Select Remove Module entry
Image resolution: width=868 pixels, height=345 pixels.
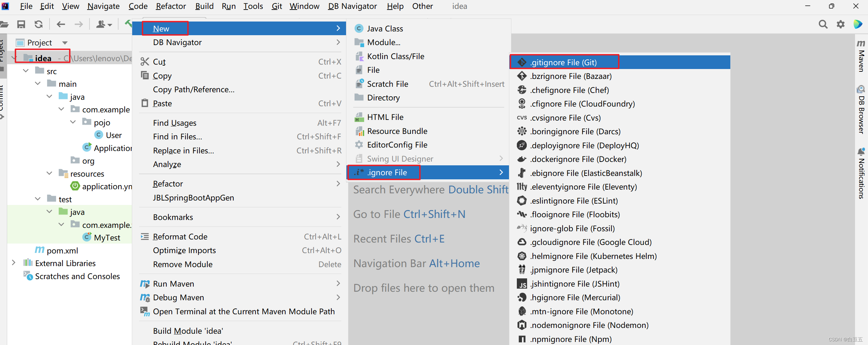pos(239,264)
